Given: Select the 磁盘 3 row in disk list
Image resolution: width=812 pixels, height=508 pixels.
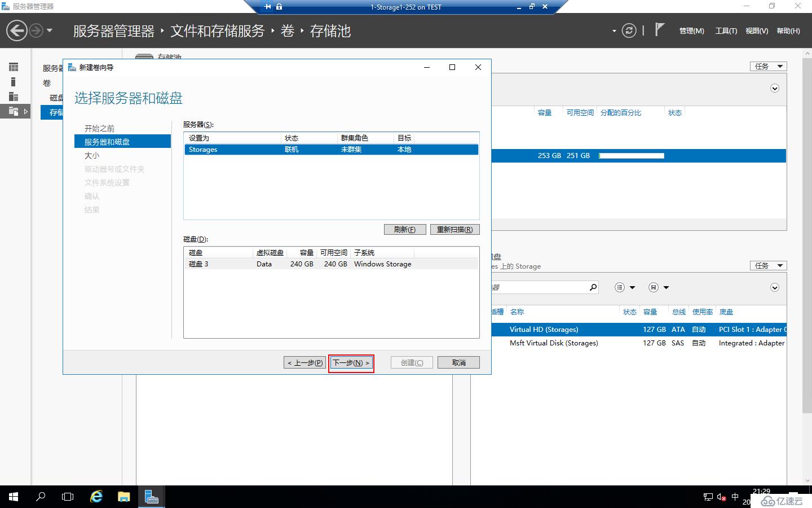Looking at the screenshot, I should [x=332, y=264].
